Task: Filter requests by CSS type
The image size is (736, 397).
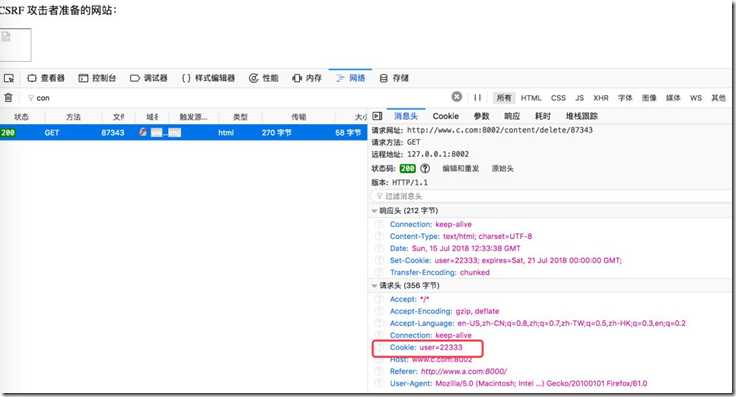Action: [558, 98]
